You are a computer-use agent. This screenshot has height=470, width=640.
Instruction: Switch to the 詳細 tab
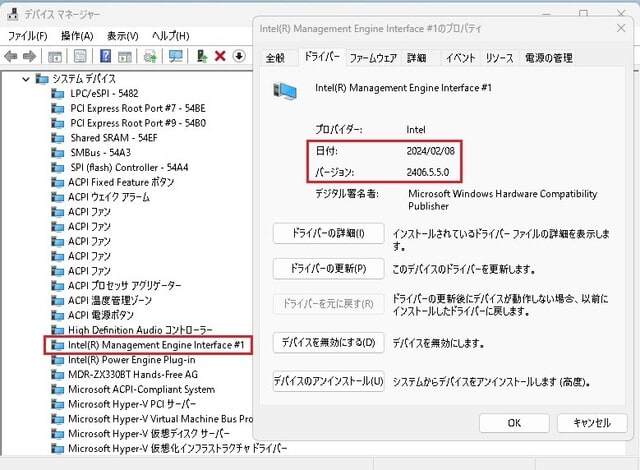pyautogui.click(x=417, y=58)
